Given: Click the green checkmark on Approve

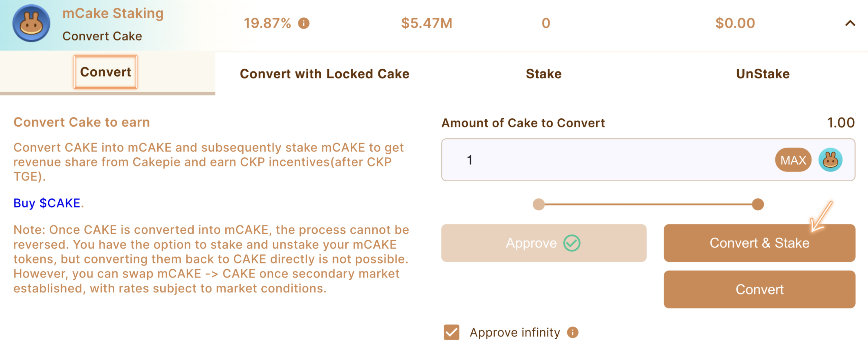Looking at the screenshot, I should point(572,243).
